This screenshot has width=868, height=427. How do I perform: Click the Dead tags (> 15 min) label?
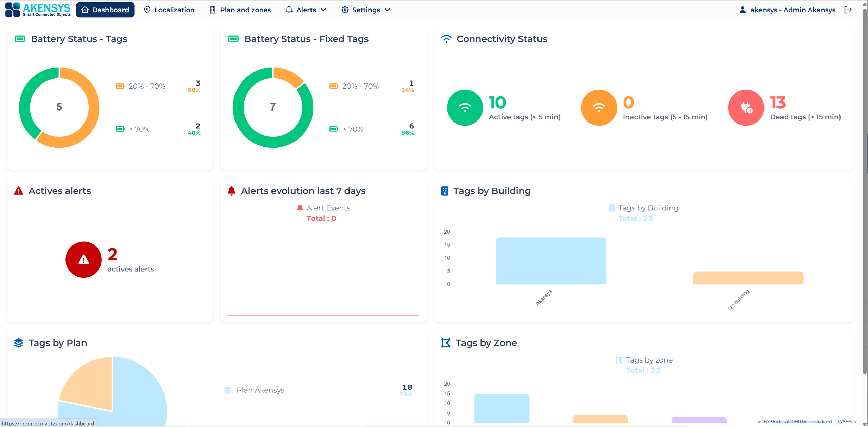point(805,117)
